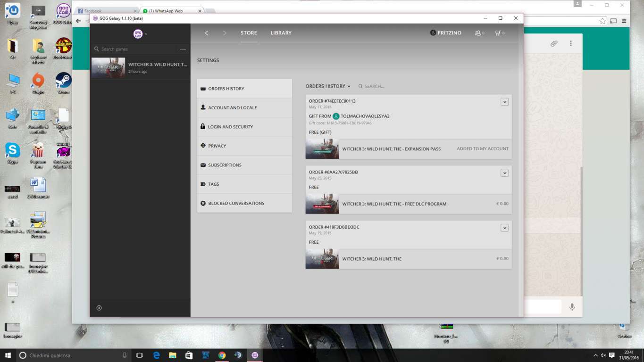
Task: Go forward with the right arrow
Action: tap(225, 33)
